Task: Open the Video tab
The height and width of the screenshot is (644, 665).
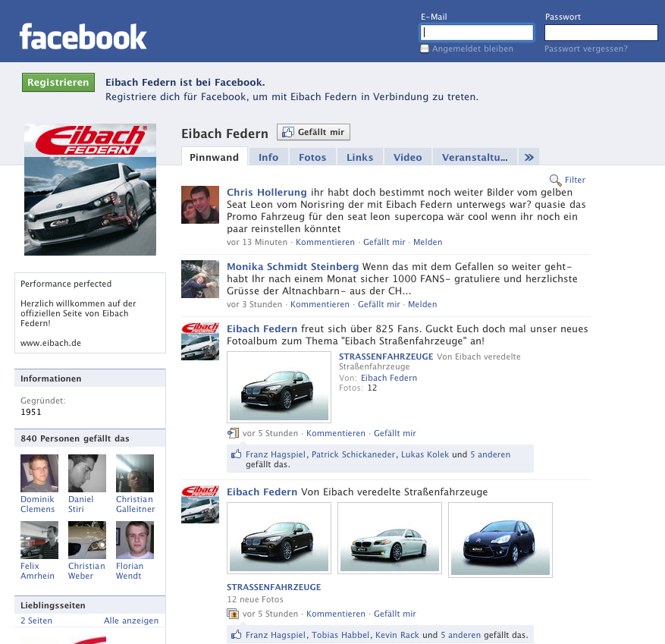Action: [407, 157]
